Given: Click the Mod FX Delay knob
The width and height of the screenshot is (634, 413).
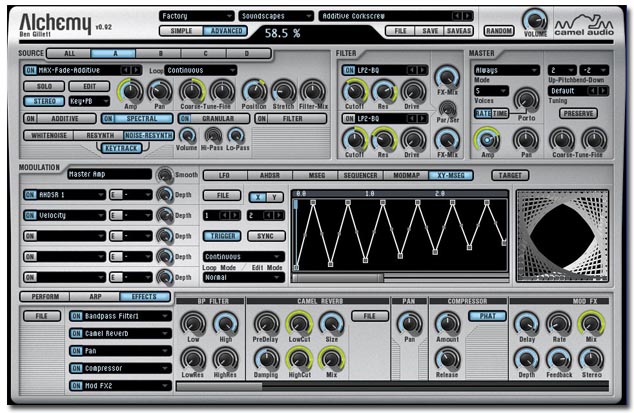Looking at the screenshot, I should pos(526,324).
